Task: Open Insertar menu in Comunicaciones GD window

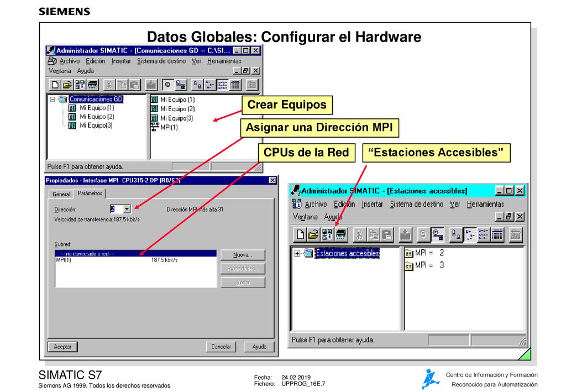Action: point(121,61)
